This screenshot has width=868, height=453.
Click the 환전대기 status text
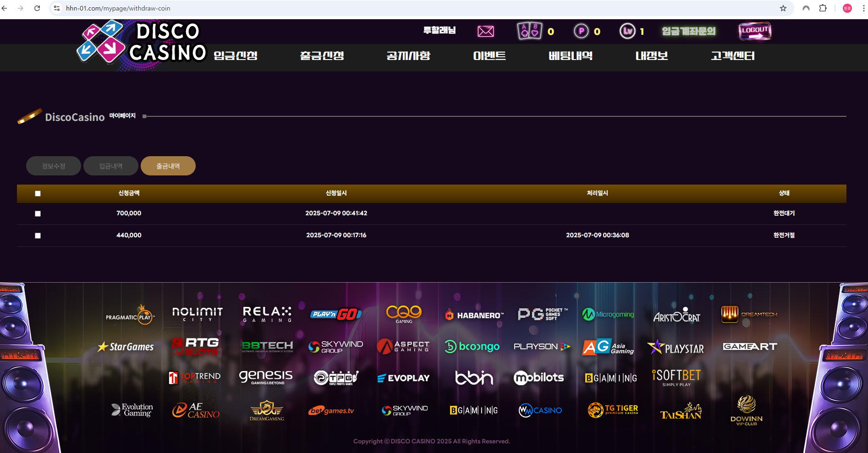784,213
